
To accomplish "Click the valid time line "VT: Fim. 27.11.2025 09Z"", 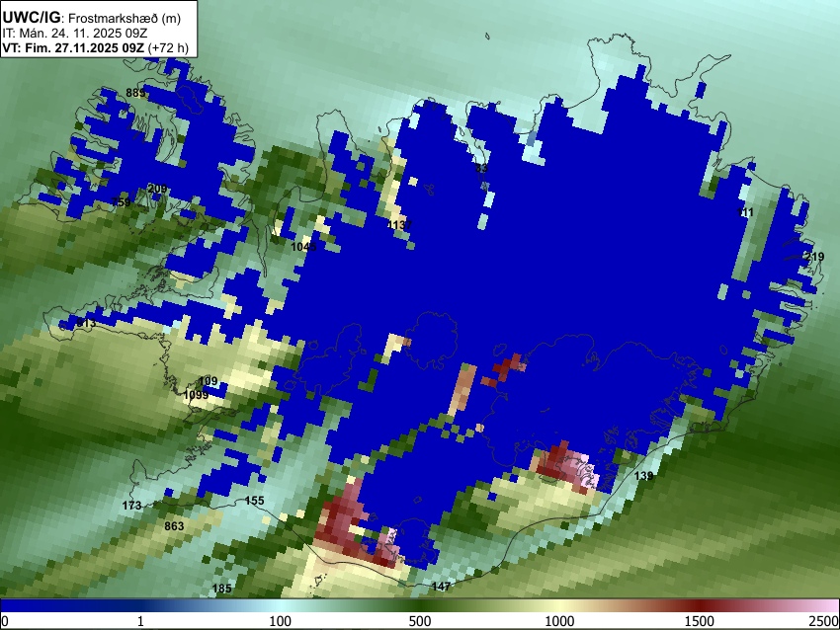I will (x=73, y=47).
